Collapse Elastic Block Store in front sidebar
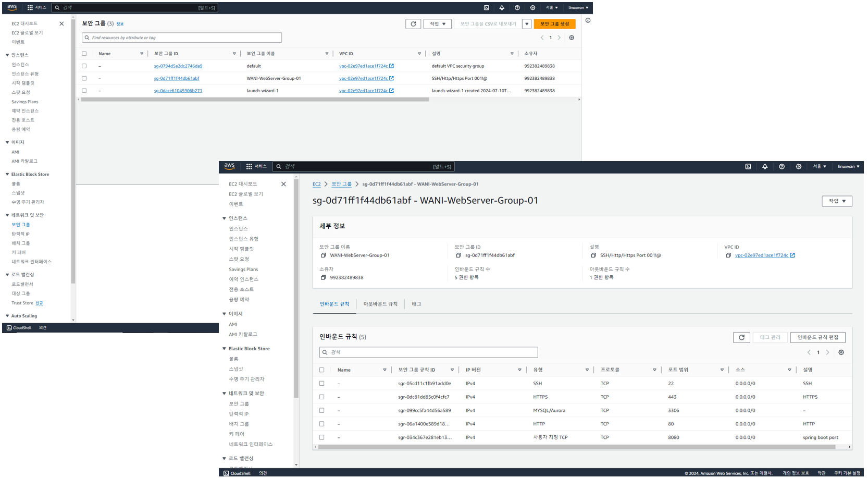The height and width of the screenshot is (478, 868). tap(224, 349)
